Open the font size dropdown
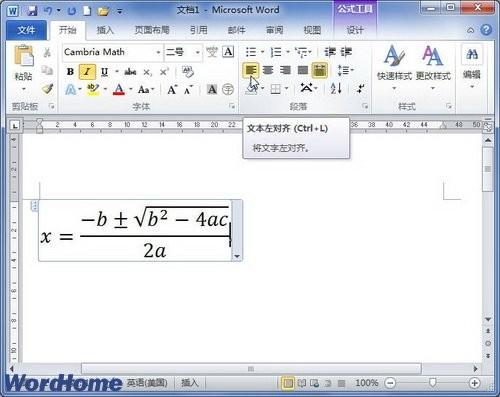The width and height of the screenshot is (500, 397). pos(197,52)
